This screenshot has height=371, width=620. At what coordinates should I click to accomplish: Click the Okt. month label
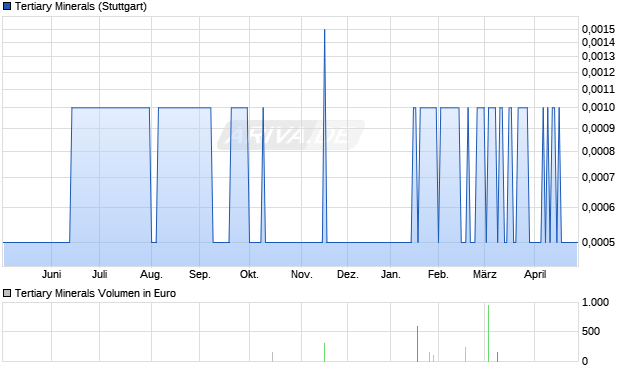click(250, 274)
